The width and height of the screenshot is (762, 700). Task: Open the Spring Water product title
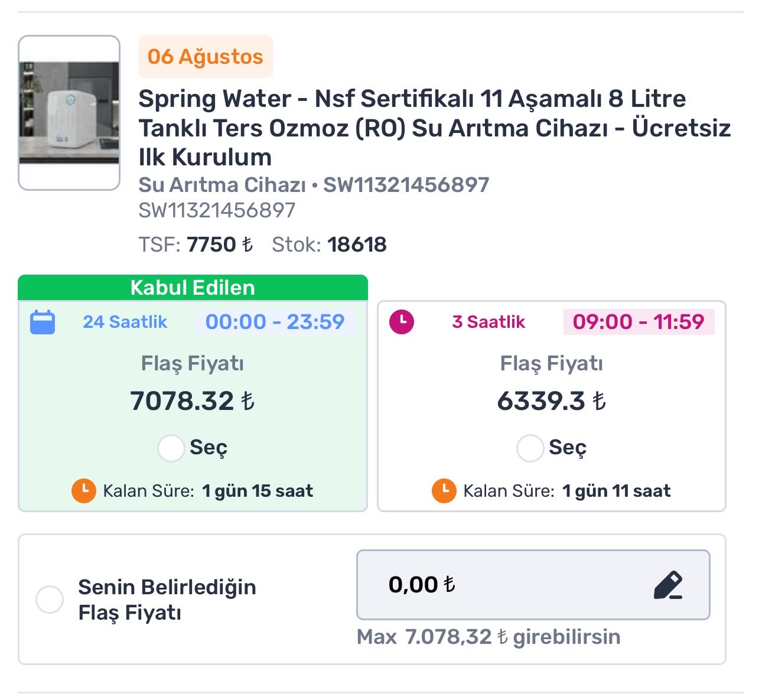coord(435,128)
